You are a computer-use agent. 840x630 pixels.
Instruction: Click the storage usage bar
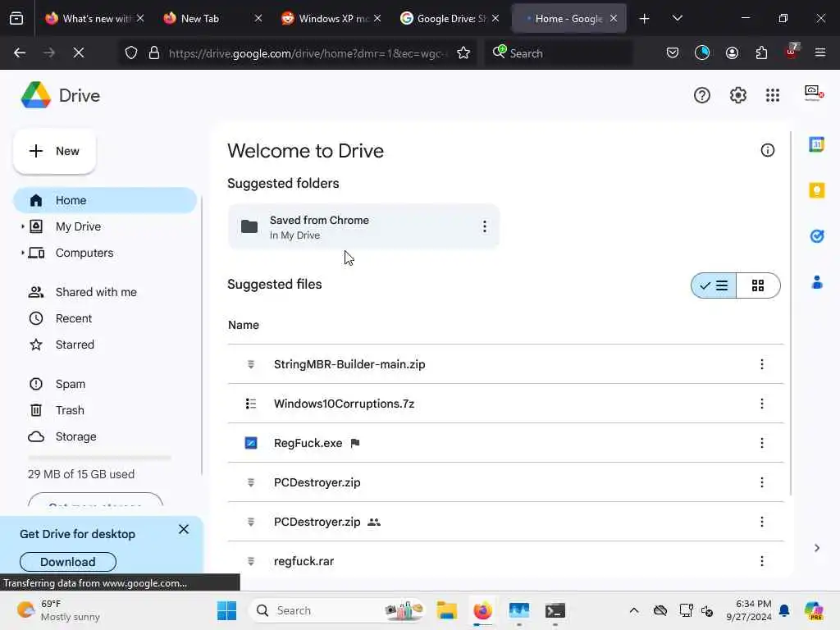99,458
